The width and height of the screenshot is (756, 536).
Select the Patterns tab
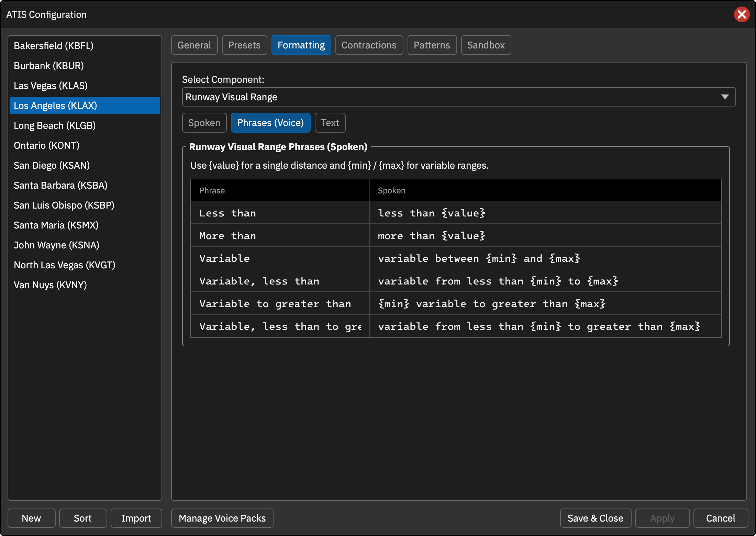coord(432,45)
